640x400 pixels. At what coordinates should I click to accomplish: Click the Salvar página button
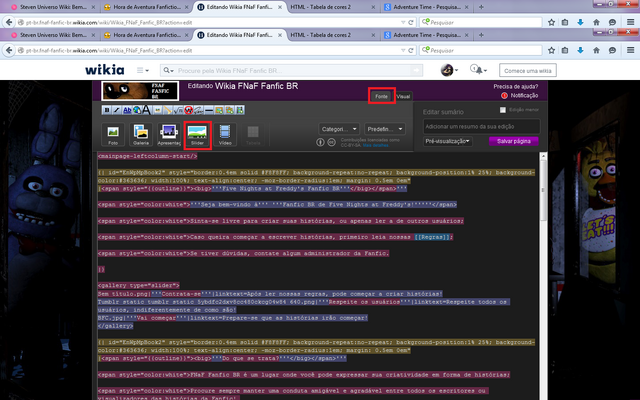click(513, 141)
